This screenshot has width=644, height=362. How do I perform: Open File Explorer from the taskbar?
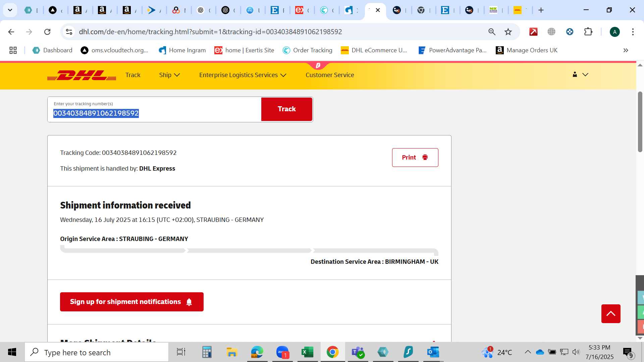232,352
